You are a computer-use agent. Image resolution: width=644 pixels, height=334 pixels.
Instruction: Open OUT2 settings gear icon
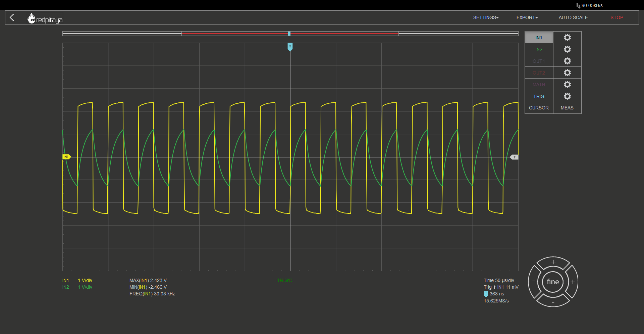point(567,73)
